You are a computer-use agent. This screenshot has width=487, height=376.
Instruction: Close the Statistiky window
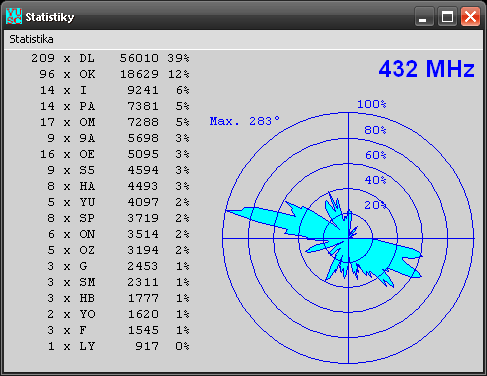coord(470,16)
